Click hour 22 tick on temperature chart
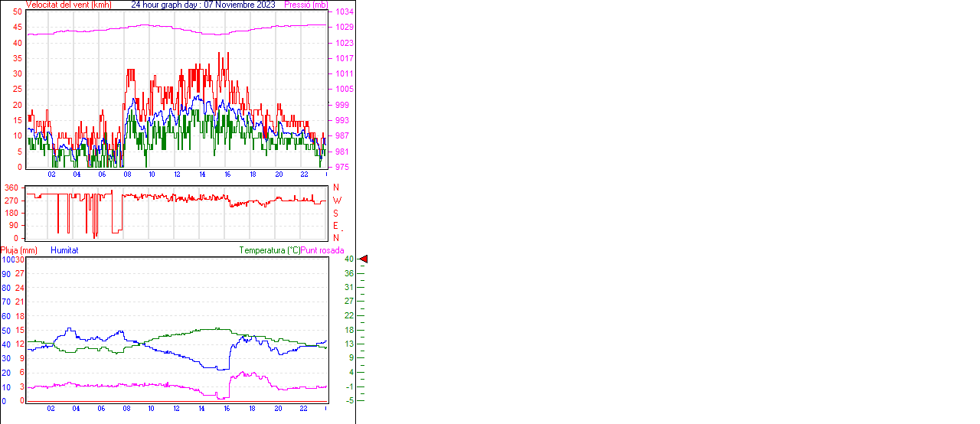 (303, 409)
